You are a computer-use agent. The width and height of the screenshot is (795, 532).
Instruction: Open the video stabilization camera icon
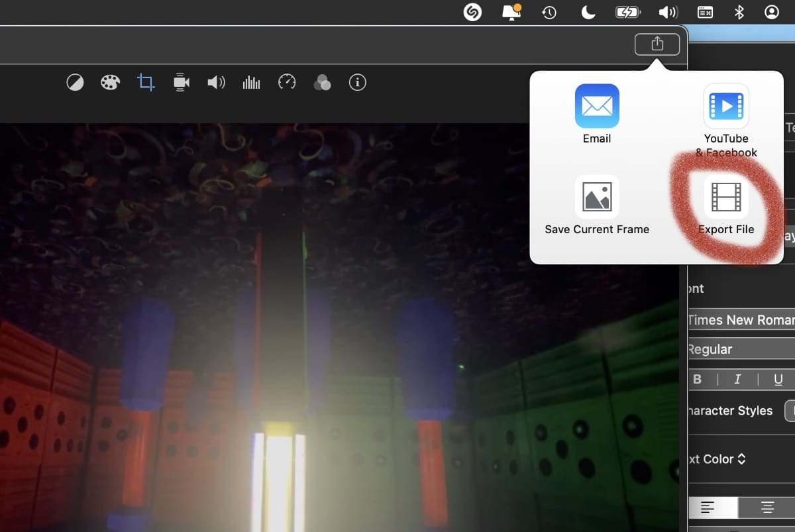coord(181,83)
